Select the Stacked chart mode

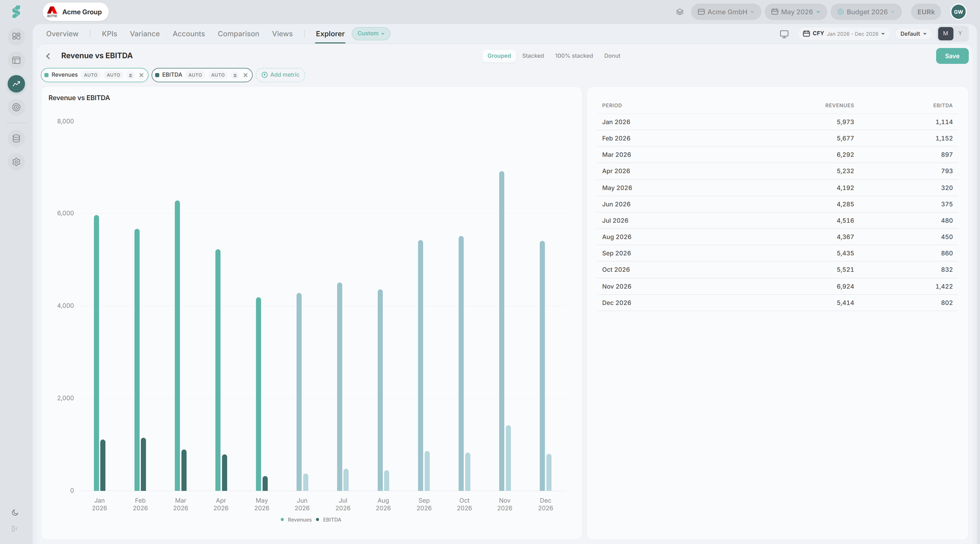(x=533, y=56)
